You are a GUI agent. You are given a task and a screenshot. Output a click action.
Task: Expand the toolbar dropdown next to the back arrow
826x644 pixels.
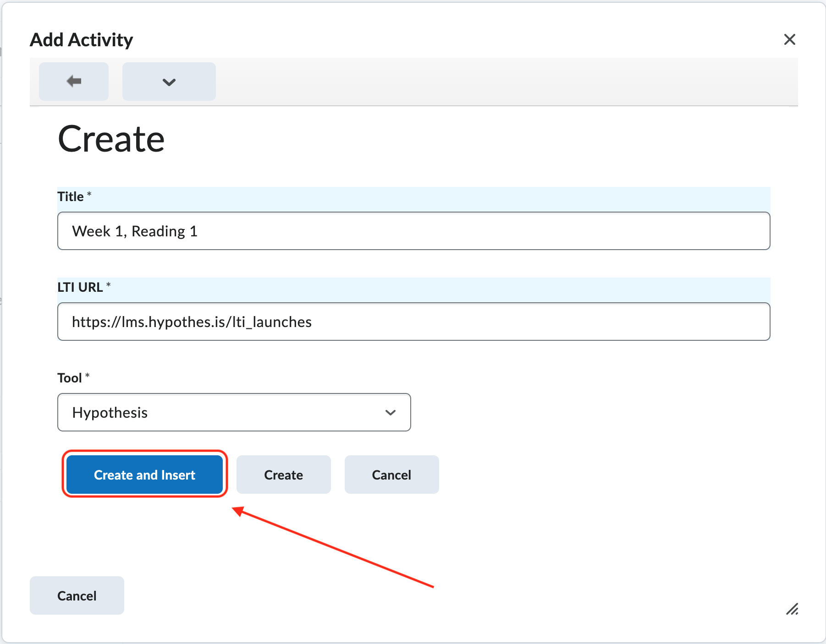169,81
